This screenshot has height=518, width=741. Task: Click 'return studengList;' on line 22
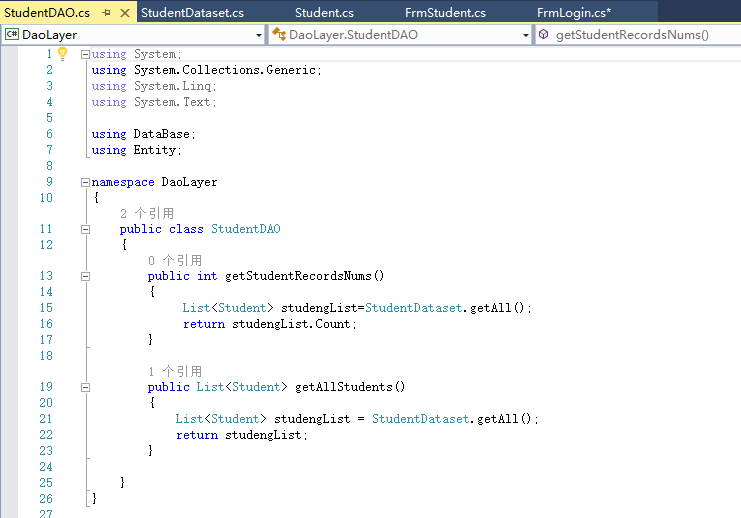tap(241, 435)
